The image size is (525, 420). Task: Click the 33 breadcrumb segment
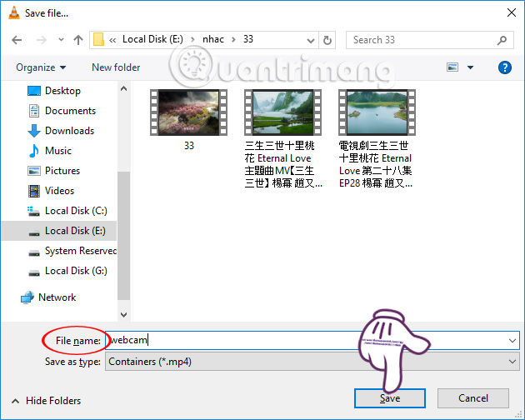click(x=248, y=39)
